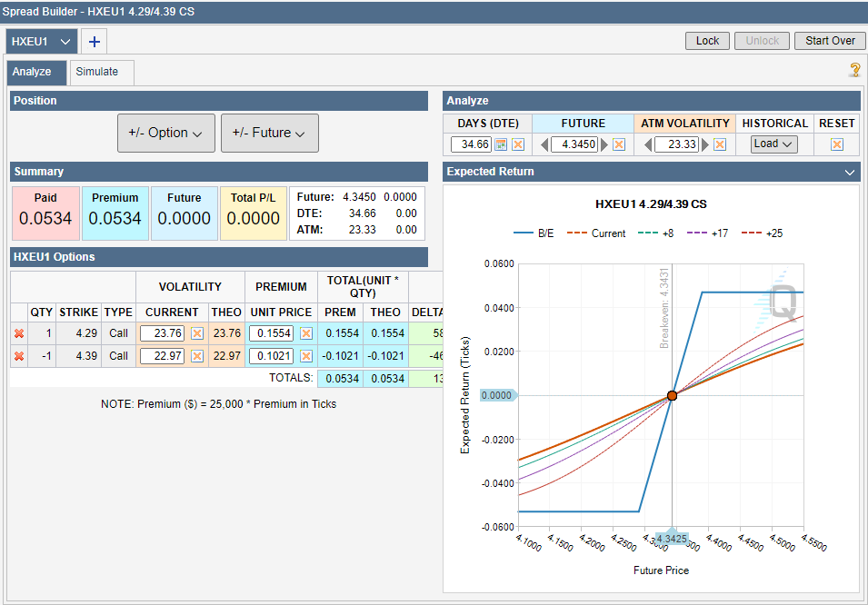Edit the Future price field 4.3450
Screen dimensions: 868x605
tap(574, 144)
